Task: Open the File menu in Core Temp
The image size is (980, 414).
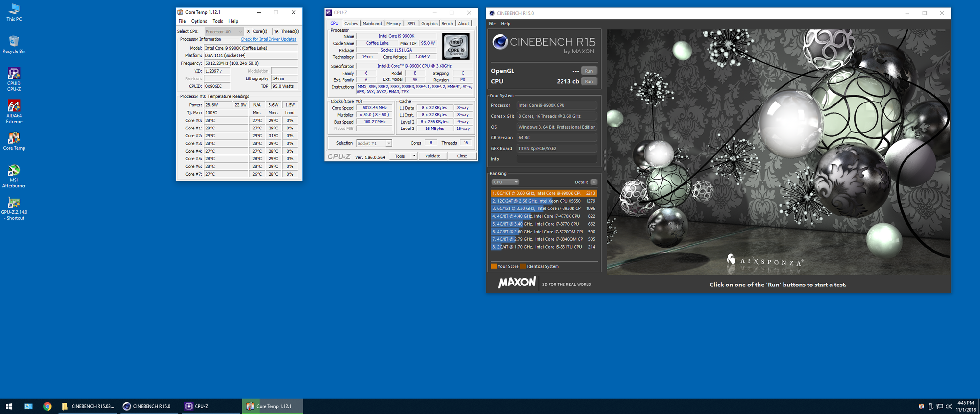Action: 182,21
